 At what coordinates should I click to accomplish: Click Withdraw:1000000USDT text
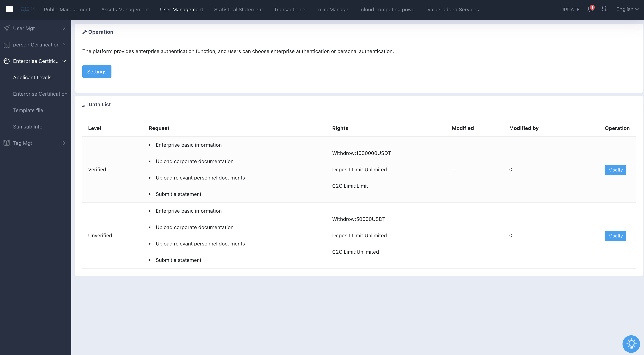click(361, 153)
